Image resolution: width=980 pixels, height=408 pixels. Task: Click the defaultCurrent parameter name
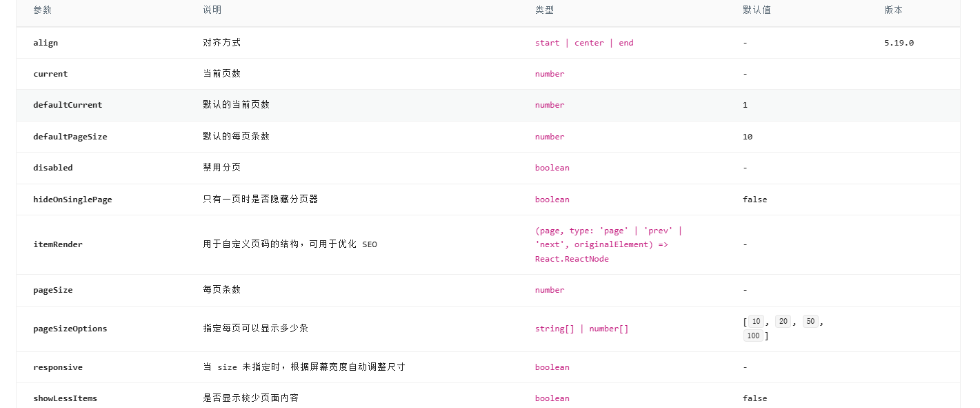pyautogui.click(x=68, y=105)
